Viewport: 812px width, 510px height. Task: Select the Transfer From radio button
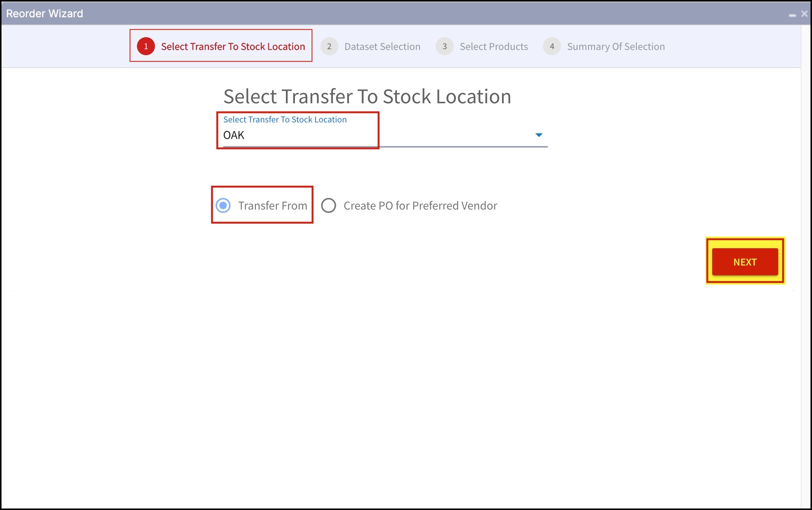click(x=223, y=205)
